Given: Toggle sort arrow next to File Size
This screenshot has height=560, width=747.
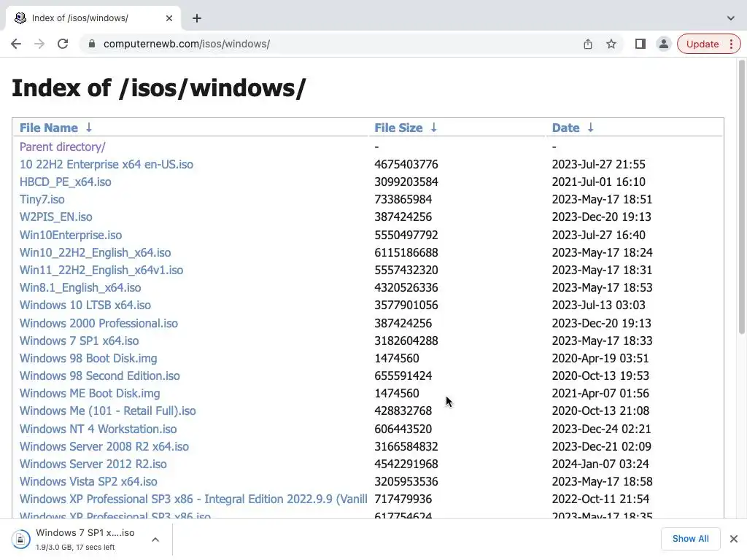Looking at the screenshot, I should point(433,128).
